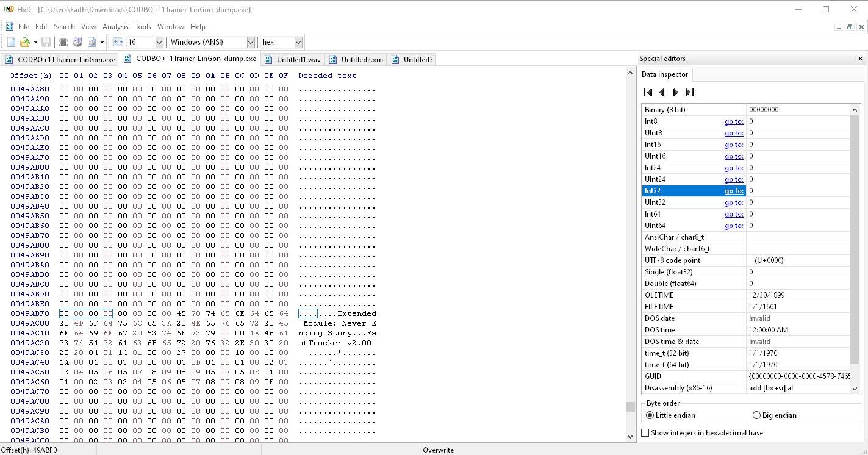Open the View menu
Viewport: 868px width, 455px height.
click(x=88, y=27)
